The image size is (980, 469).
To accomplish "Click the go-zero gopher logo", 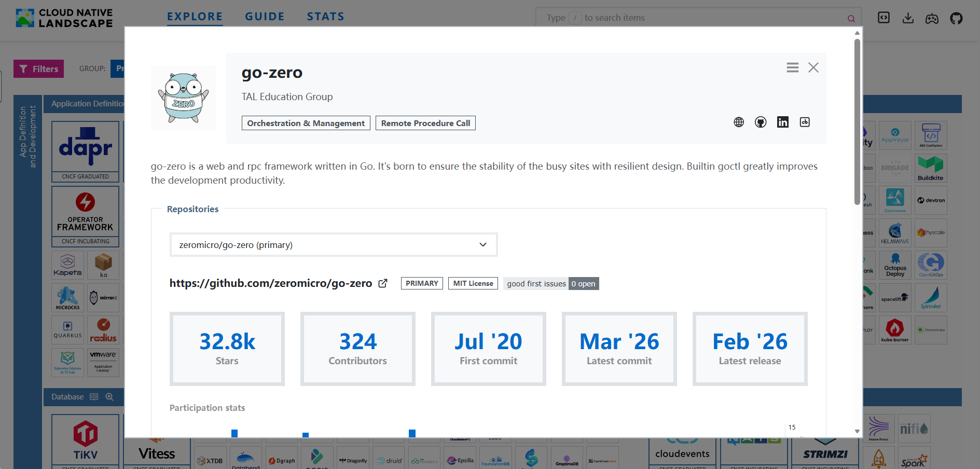I will (x=184, y=98).
